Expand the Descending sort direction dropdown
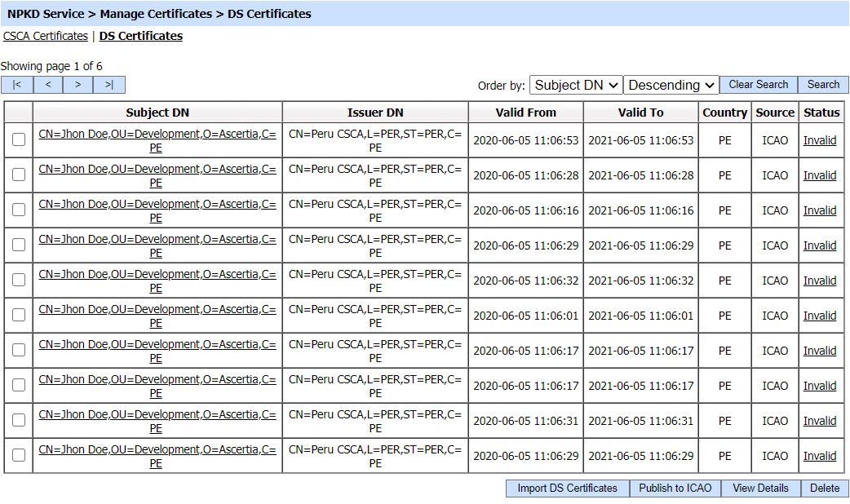This screenshot has width=850, height=504. click(x=671, y=85)
